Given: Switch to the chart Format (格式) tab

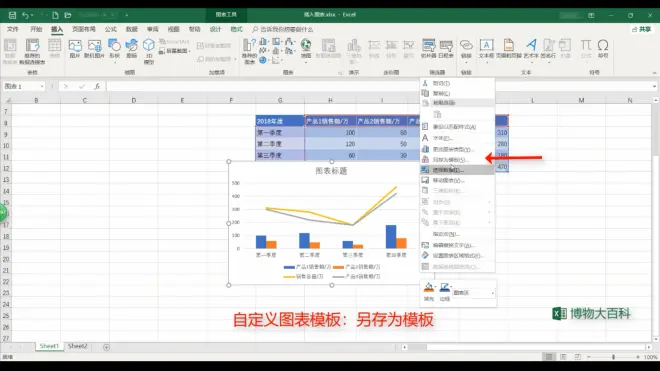Looking at the screenshot, I should tap(237, 29).
